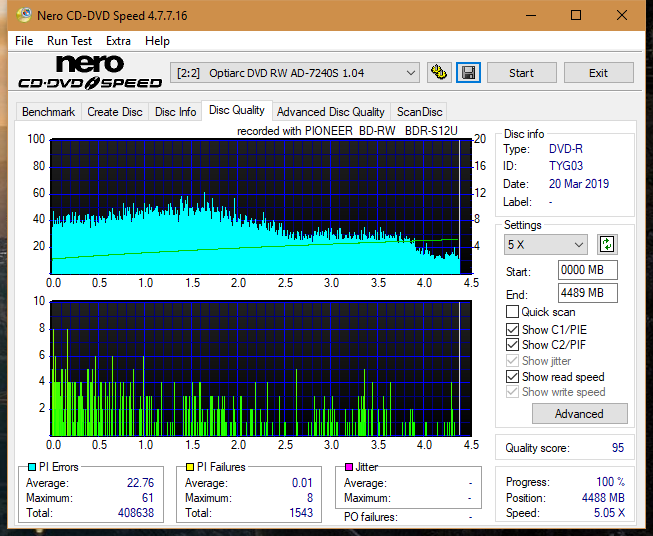Toggle the Show C2/PIF checkbox
Image resolution: width=653 pixels, height=536 pixels.
pos(512,344)
